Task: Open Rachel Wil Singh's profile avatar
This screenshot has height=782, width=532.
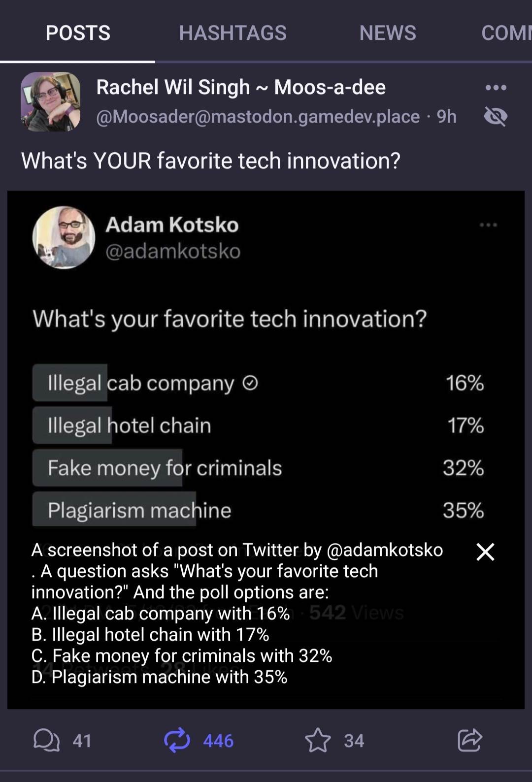Action: click(x=51, y=101)
